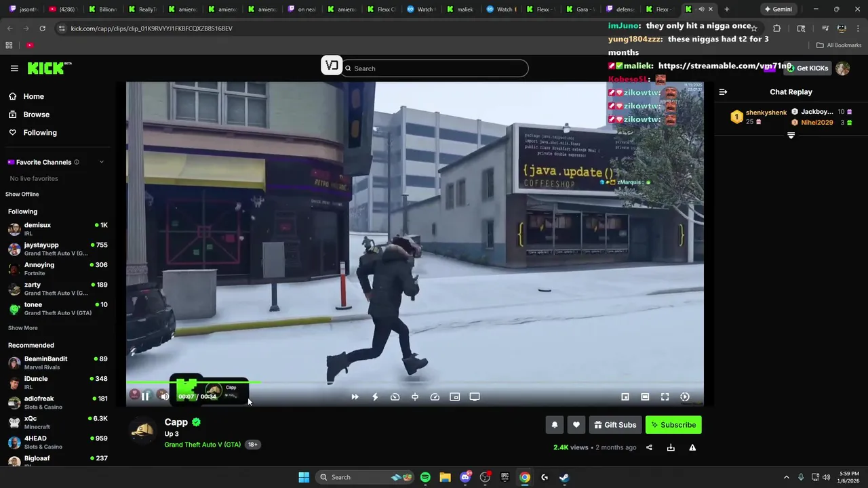The height and width of the screenshot is (488, 868).
Task: Click the fast-forward skip icon in player
Action: click(x=355, y=397)
